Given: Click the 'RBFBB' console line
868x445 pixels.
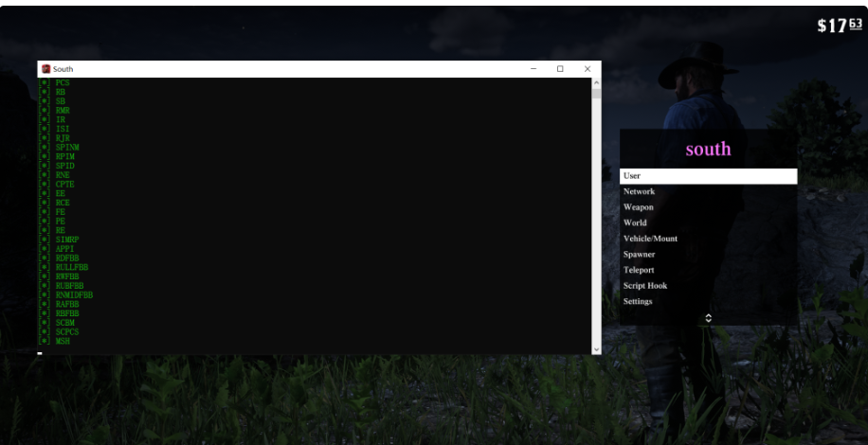Looking at the screenshot, I should [59, 313].
